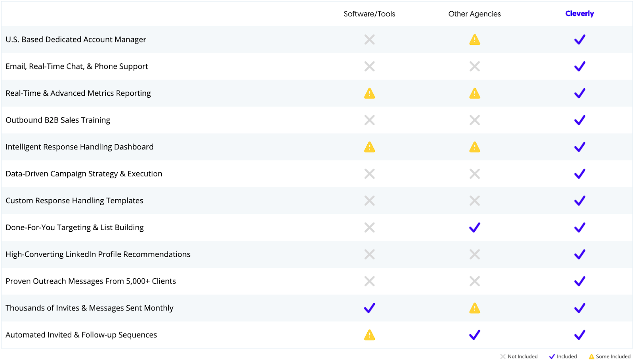This screenshot has height=364, width=634.
Task: Click Other Agencies checkmark for Automated Follow-up Sequences
Action: point(475,335)
